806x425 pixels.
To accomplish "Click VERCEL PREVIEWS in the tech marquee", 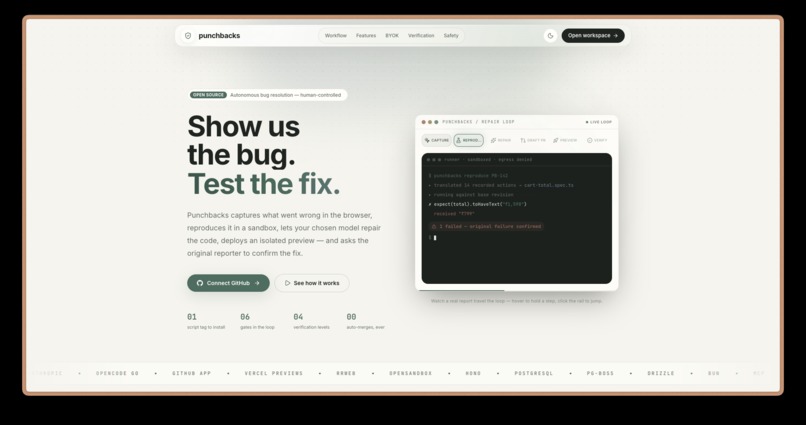I will pos(274,374).
